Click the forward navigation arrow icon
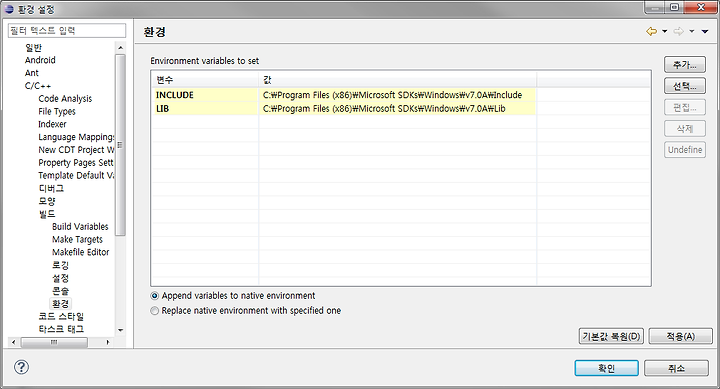720x389 pixels. pyautogui.click(x=678, y=31)
